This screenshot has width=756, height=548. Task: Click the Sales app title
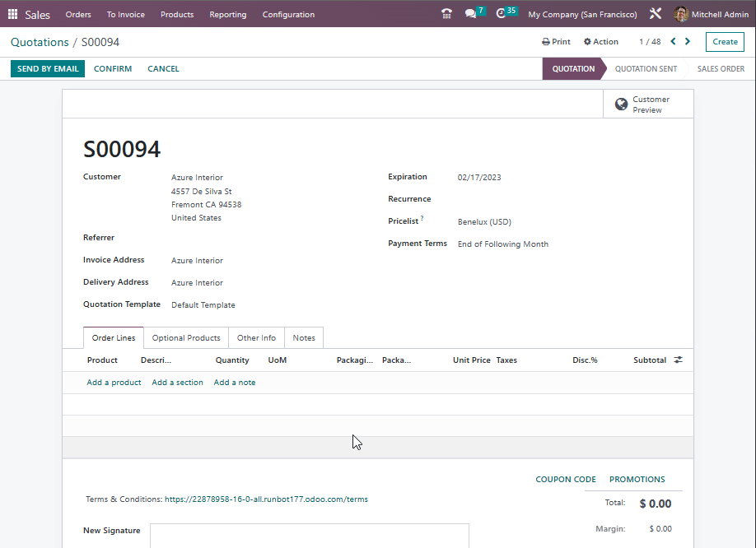(x=37, y=15)
